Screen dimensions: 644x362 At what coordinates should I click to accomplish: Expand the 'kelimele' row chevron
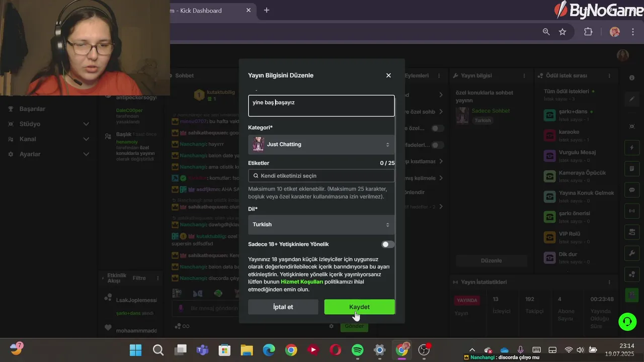(441, 178)
